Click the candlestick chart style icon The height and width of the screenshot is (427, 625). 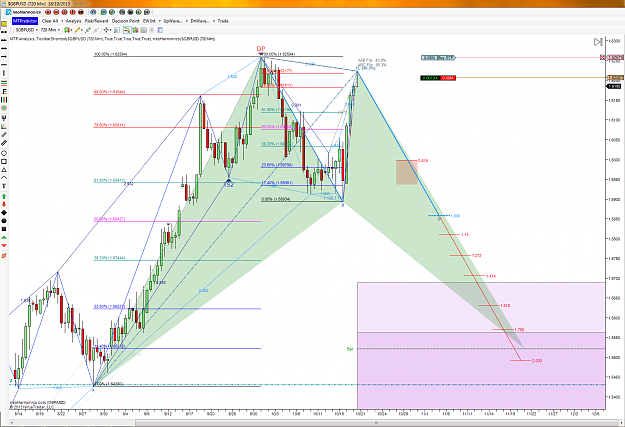click(x=67, y=30)
